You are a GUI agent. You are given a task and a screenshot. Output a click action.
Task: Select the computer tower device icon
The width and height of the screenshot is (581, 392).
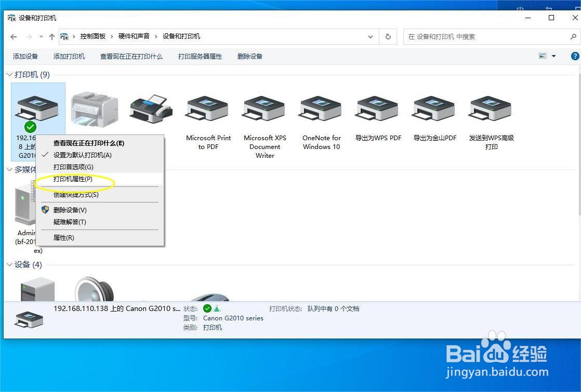(38, 290)
